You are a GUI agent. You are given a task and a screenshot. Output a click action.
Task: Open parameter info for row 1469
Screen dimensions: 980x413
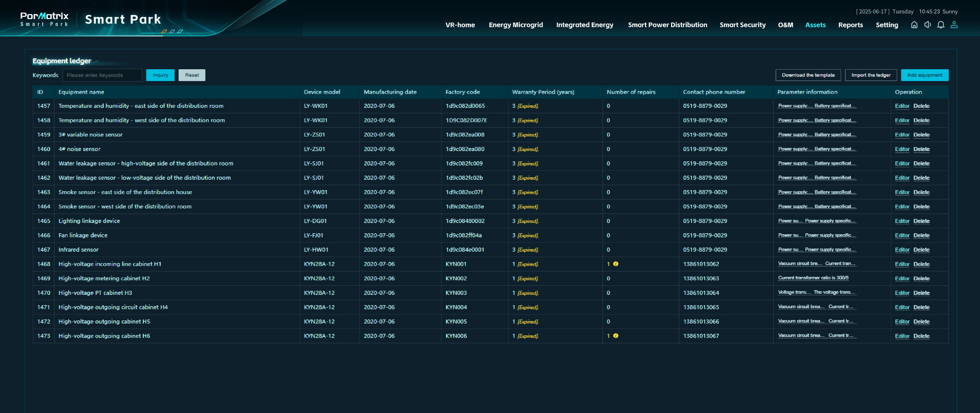point(813,278)
